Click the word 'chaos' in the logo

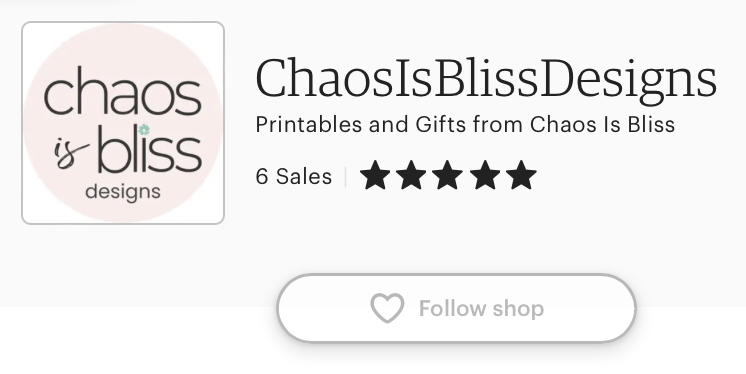pos(122,91)
